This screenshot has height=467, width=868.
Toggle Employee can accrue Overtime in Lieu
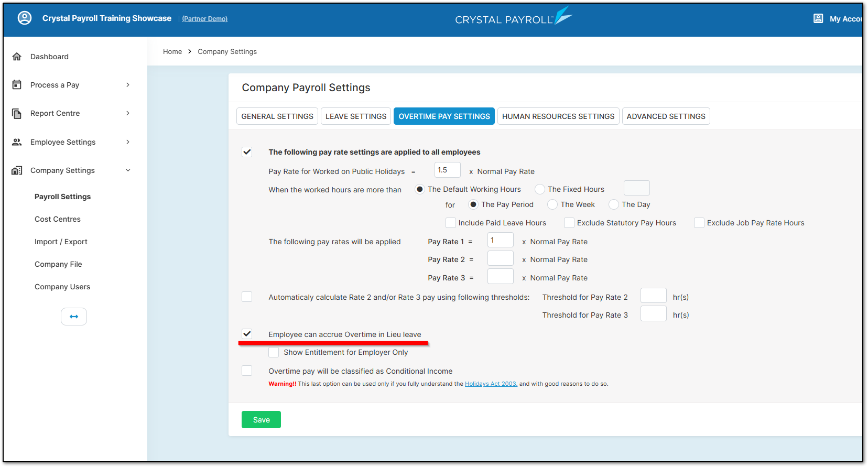coord(247,334)
